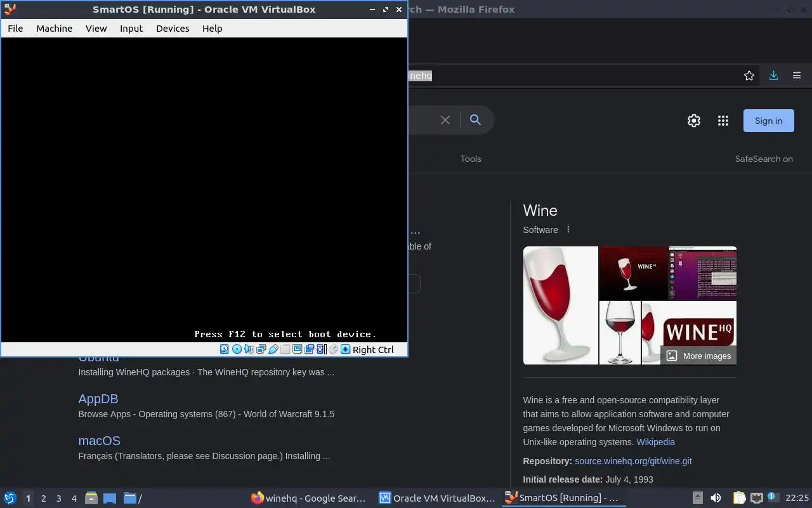Switch to Oracle VM VirtualBox Manager taskbar button
The height and width of the screenshot is (508, 812).
pyautogui.click(x=437, y=498)
